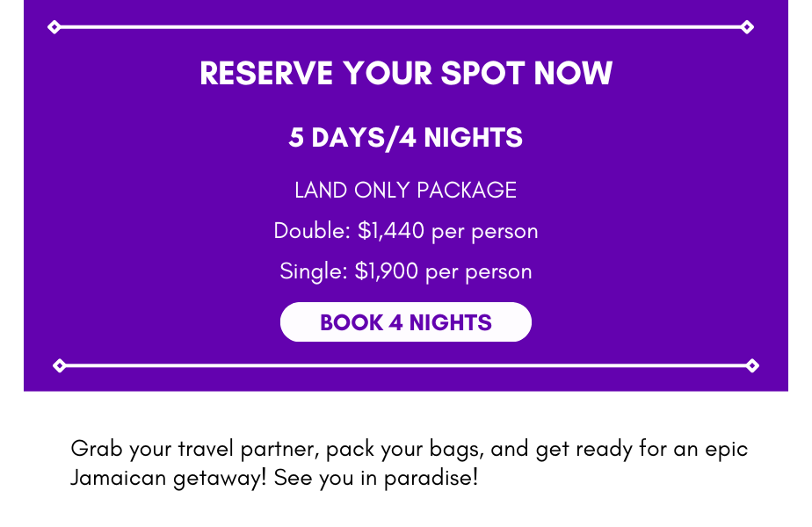
Task: Click the Double $1,440 per person line
Action: (405, 231)
